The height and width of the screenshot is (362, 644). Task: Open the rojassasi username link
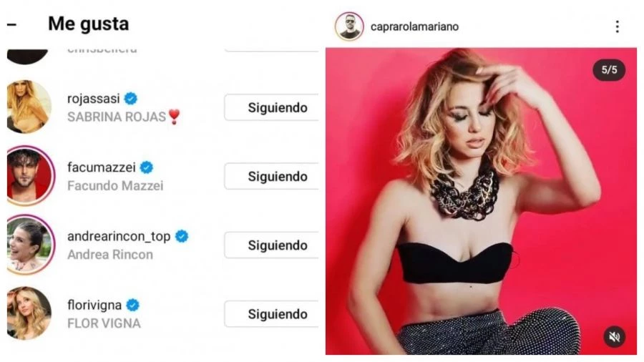[94, 99]
